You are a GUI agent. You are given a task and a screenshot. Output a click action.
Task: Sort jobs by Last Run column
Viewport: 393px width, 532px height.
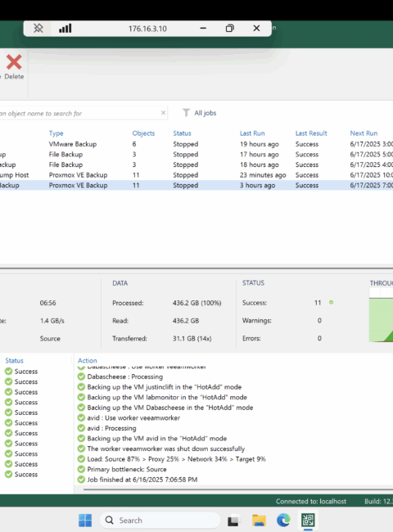coord(252,133)
